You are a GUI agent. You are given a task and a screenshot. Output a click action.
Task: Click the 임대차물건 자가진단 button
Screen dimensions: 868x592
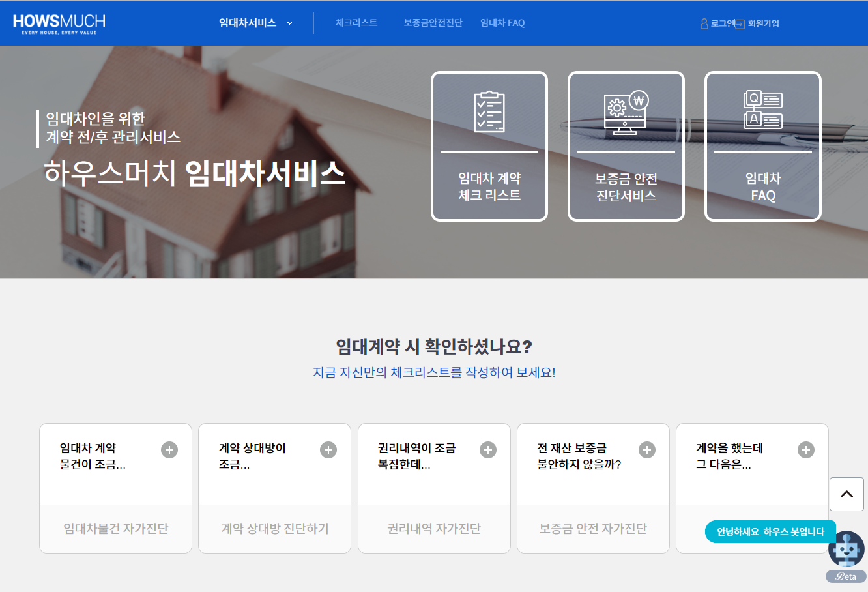[116, 529]
